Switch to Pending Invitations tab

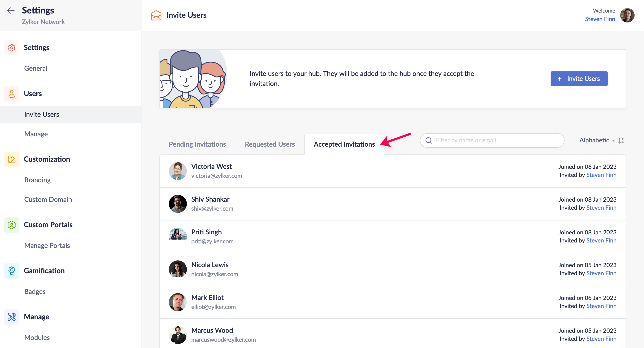click(197, 144)
